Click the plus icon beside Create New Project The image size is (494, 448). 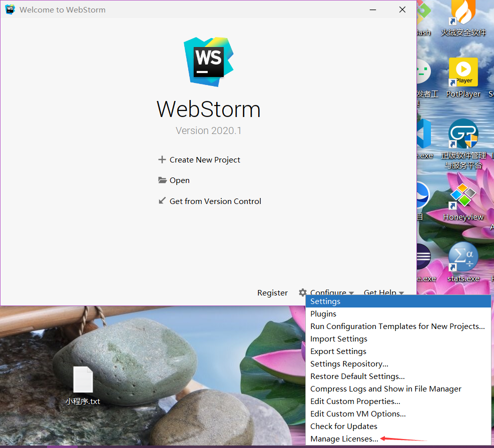[162, 159]
